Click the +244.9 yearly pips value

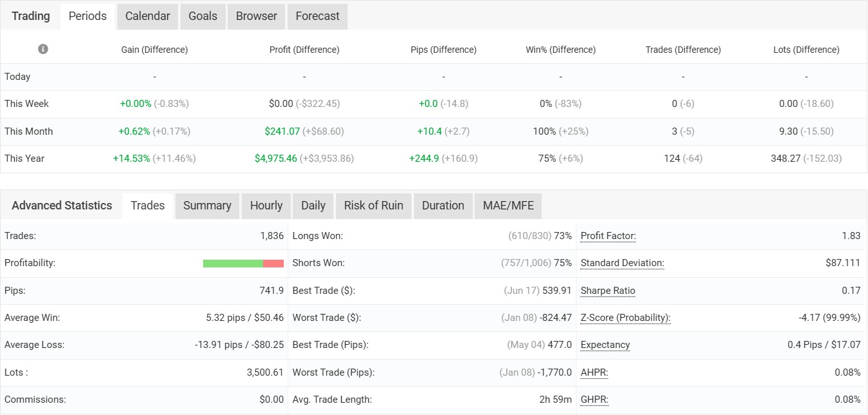(424, 159)
